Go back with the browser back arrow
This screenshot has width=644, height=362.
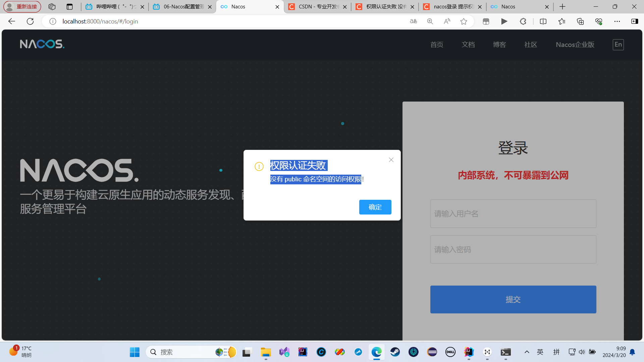(x=12, y=21)
